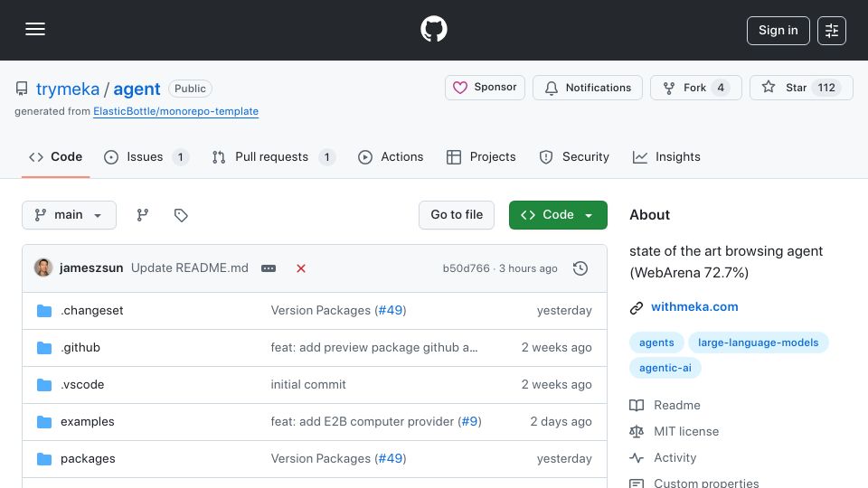The height and width of the screenshot is (488, 868).
Task: Open the hamburger navigation menu
Action: coord(35,29)
